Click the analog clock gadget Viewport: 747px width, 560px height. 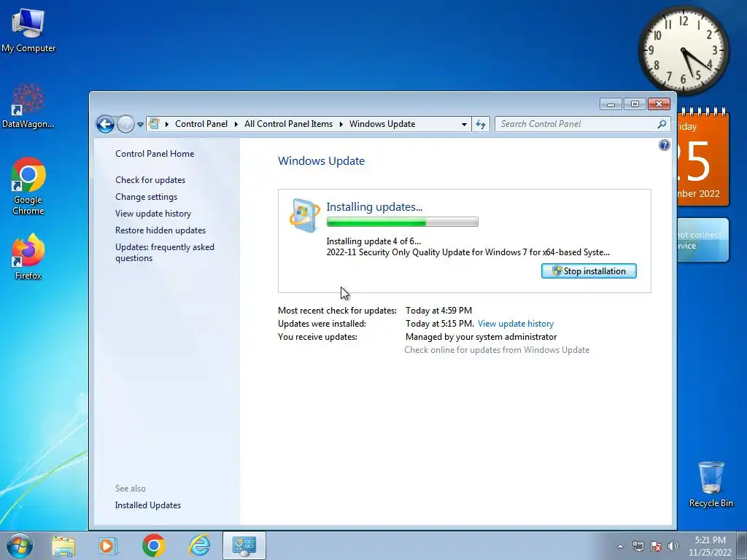pyautogui.click(x=683, y=50)
